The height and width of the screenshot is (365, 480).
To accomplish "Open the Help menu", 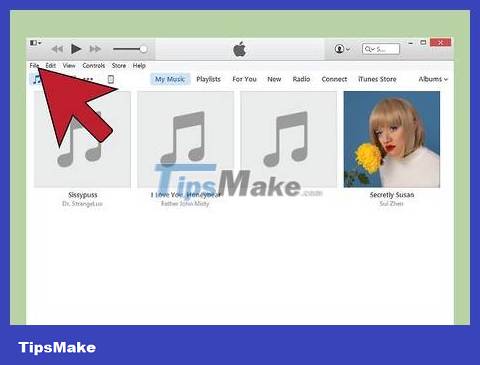I will pos(139,65).
